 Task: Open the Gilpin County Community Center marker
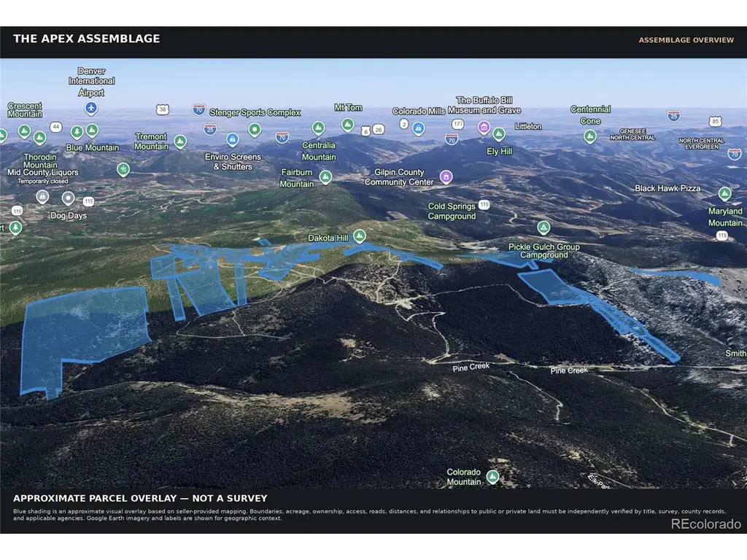coord(446,177)
